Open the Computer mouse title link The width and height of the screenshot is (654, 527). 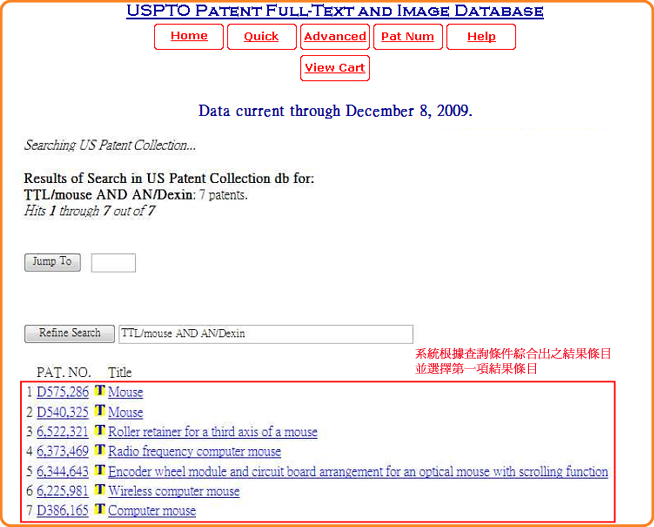[152, 510]
